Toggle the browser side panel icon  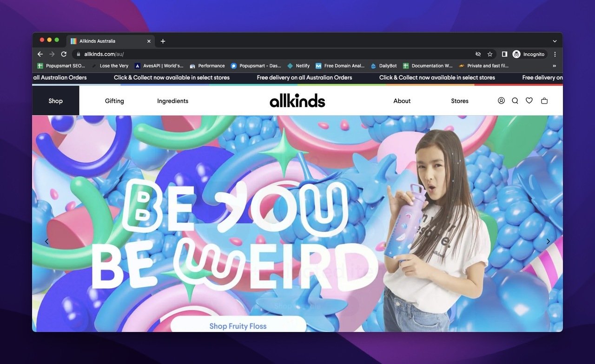[504, 54]
